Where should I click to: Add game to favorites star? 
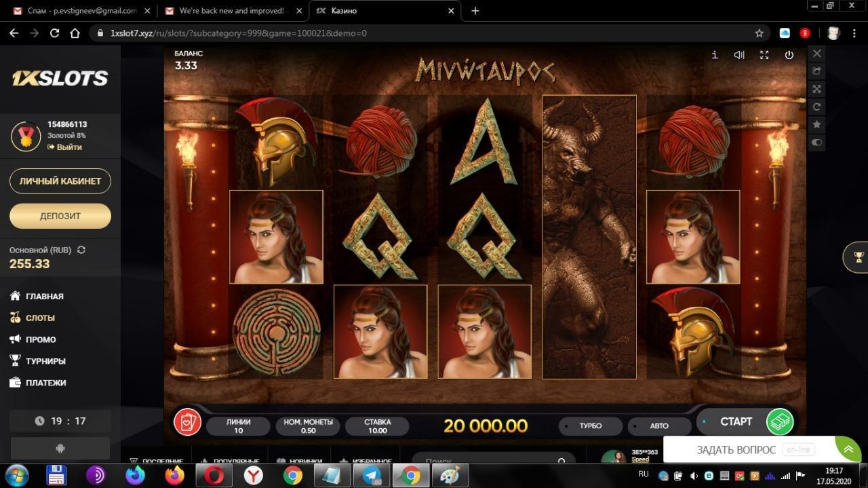(817, 124)
